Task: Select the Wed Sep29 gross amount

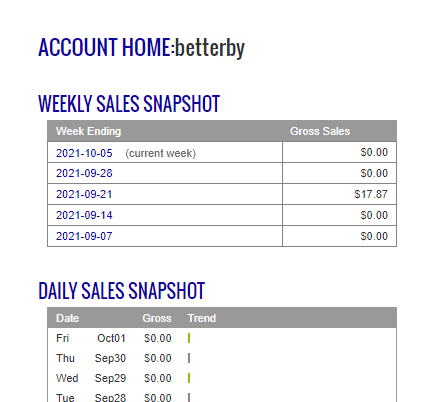Action: (158, 378)
